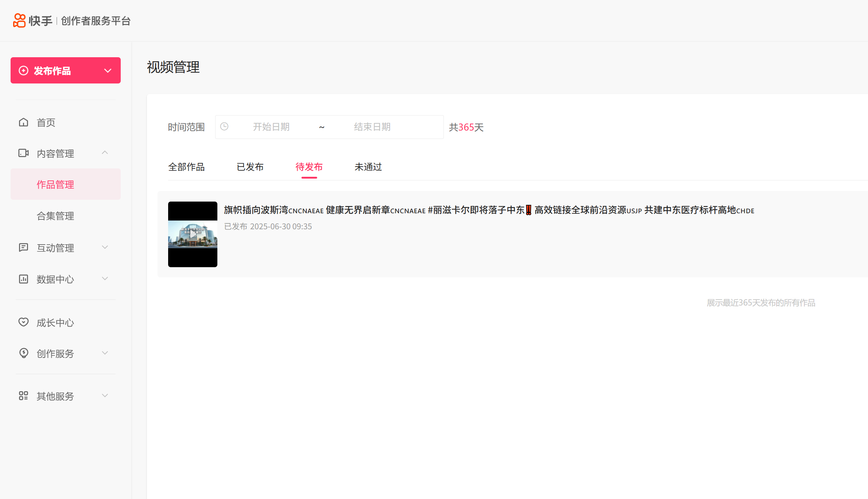Click the chart icon for 数据中心
868x499 pixels.
pos(23,279)
